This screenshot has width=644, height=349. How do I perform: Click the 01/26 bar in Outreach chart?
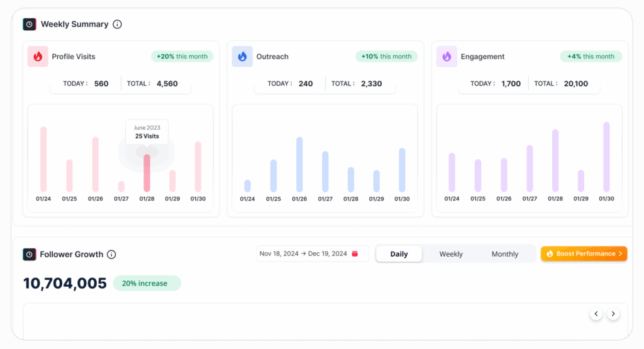point(299,165)
